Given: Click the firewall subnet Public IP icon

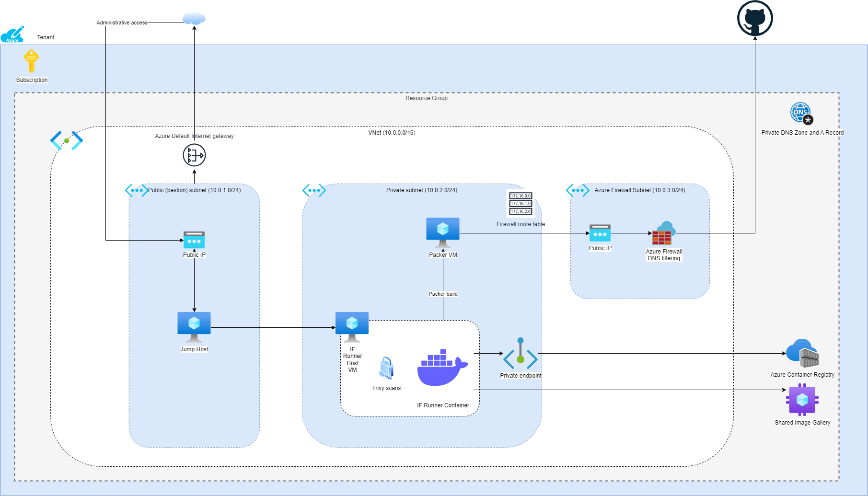Looking at the screenshot, I should pos(600,233).
